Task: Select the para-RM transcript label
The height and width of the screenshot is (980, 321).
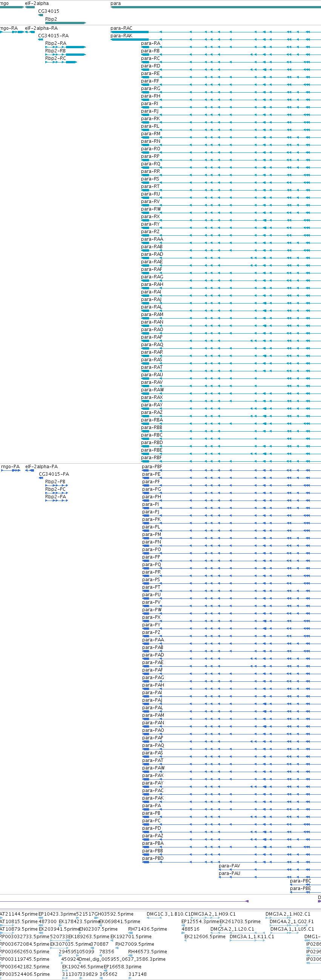Action: (151, 134)
